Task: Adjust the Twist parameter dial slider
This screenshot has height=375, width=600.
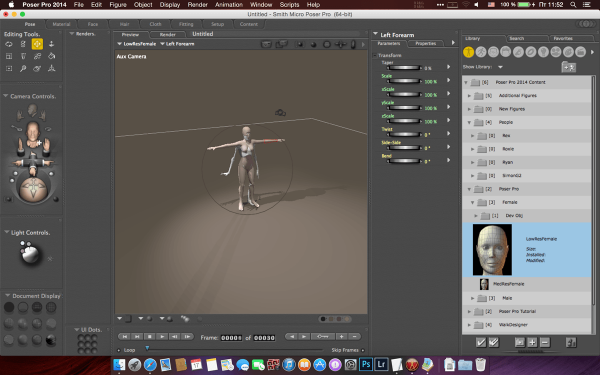Action: coord(404,134)
